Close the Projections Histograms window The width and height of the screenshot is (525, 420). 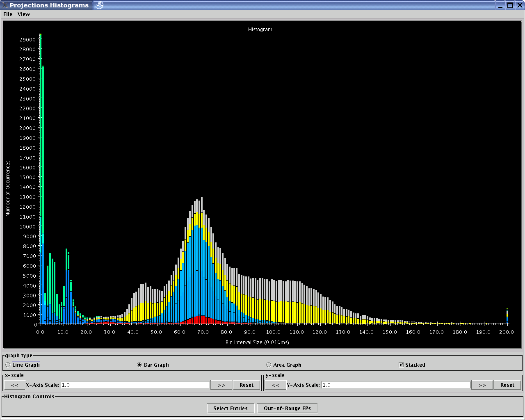coord(519,5)
